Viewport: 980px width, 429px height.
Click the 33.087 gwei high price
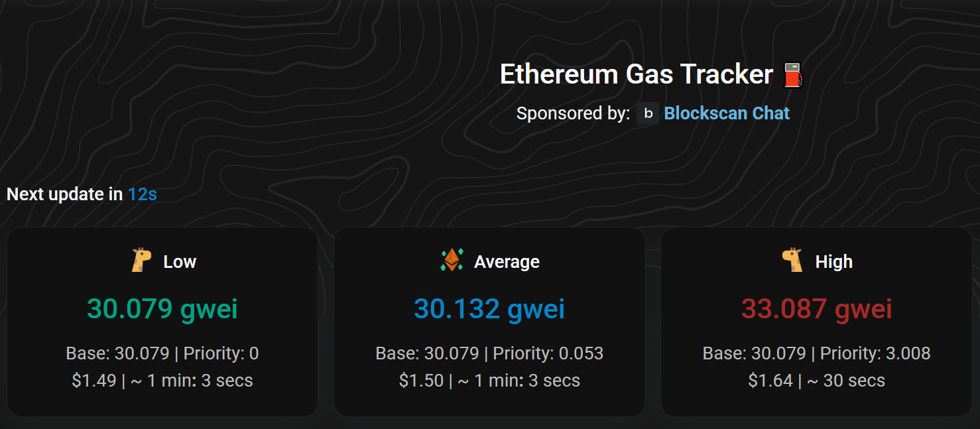[x=817, y=309]
